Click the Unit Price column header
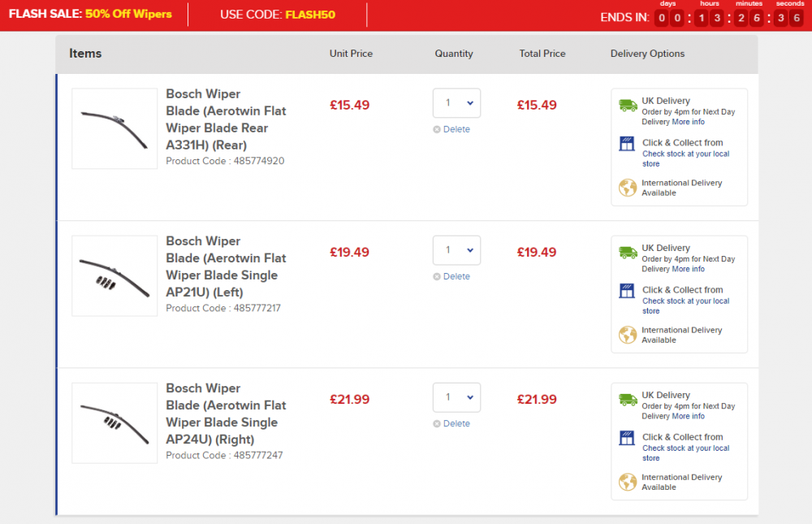The width and height of the screenshot is (812, 524). 351,54
